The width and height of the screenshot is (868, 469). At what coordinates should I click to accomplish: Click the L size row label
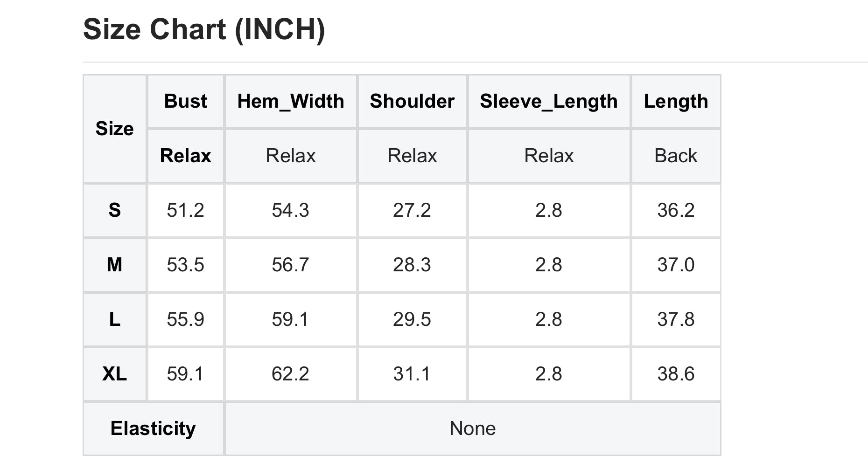[x=114, y=319]
